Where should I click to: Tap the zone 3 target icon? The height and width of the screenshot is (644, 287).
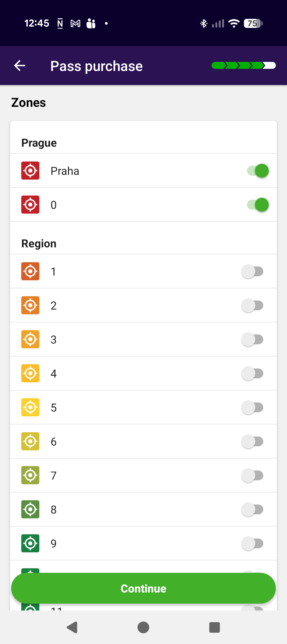coord(30,339)
